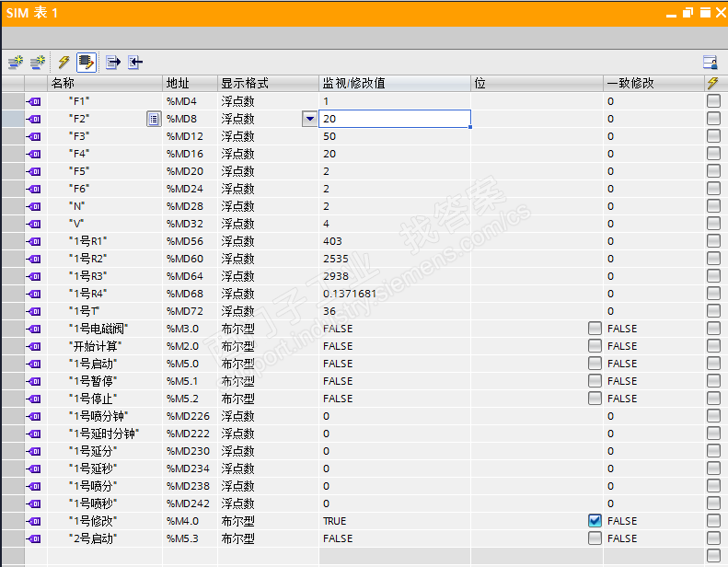
Task: Click the tag icon of row "2号启动"
Action: coord(34,538)
